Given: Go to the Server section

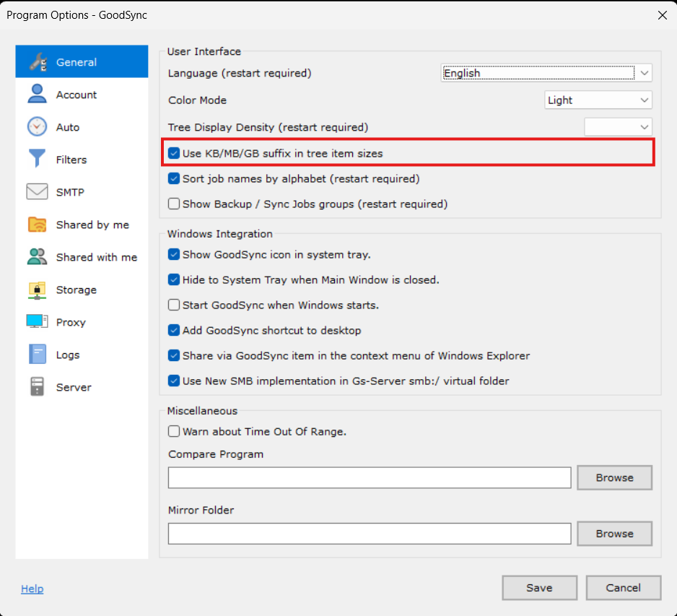Looking at the screenshot, I should pos(74,387).
